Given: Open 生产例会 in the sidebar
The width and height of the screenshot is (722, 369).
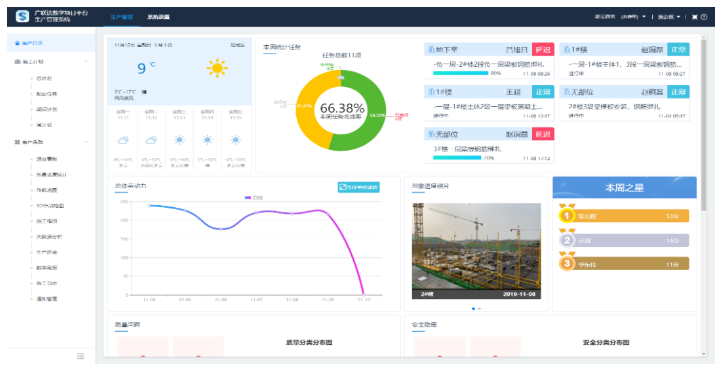Looking at the screenshot, I should (47, 252).
